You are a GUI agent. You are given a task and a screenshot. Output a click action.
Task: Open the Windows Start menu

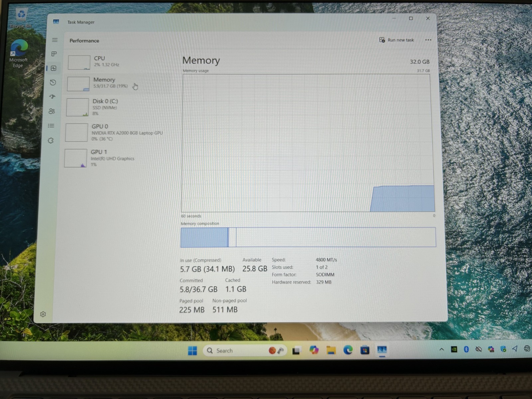[x=193, y=350]
